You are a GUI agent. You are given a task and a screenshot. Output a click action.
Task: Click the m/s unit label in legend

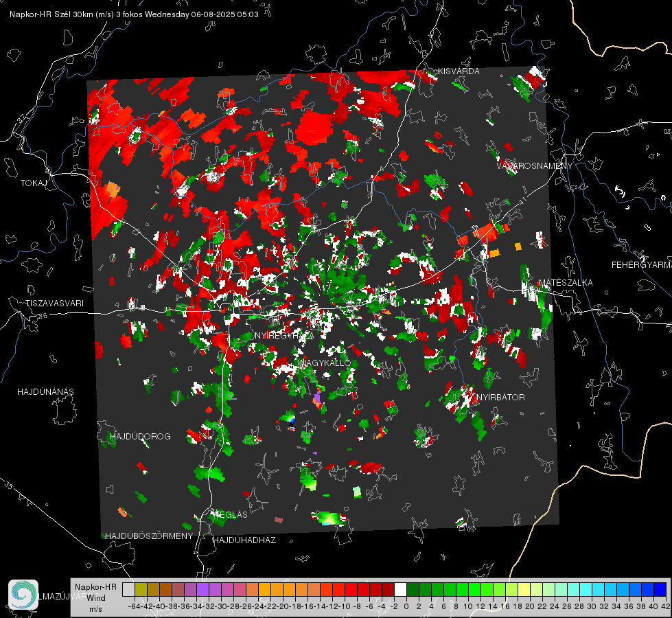pyautogui.click(x=95, y=609)
